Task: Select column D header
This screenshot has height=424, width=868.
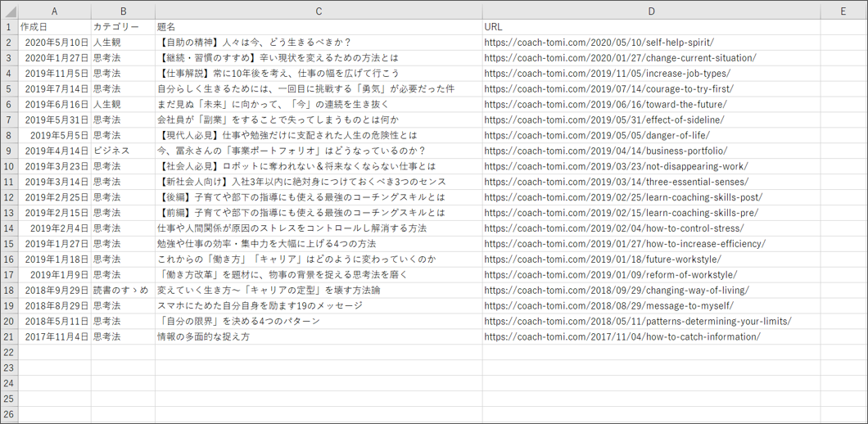Action: (x=651, y=11)
